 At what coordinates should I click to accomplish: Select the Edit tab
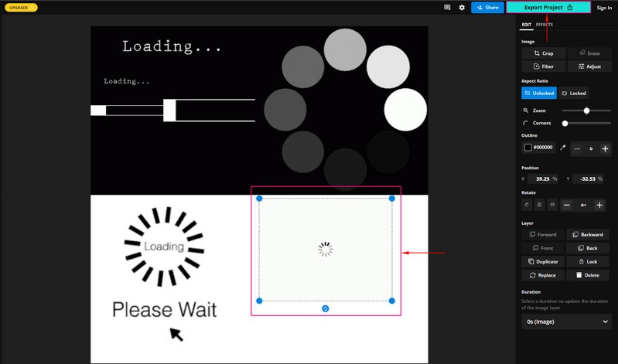point(527,25)
